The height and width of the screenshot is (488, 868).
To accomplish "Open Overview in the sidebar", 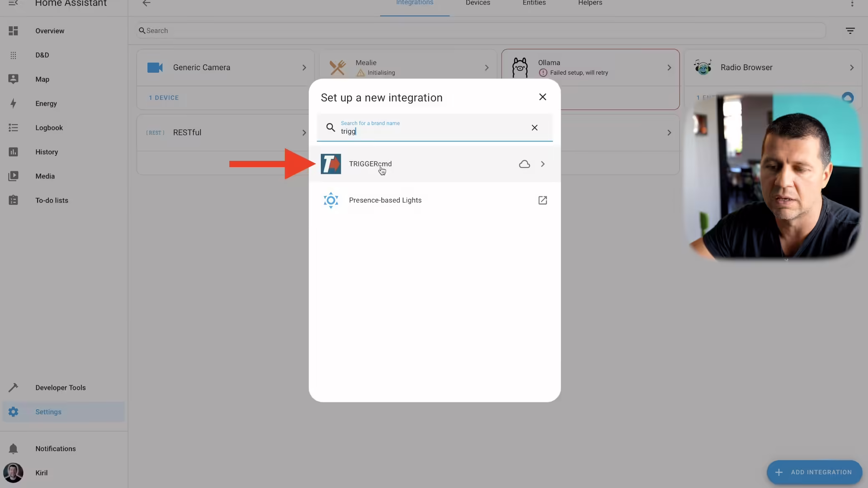I will pos(63,31).
